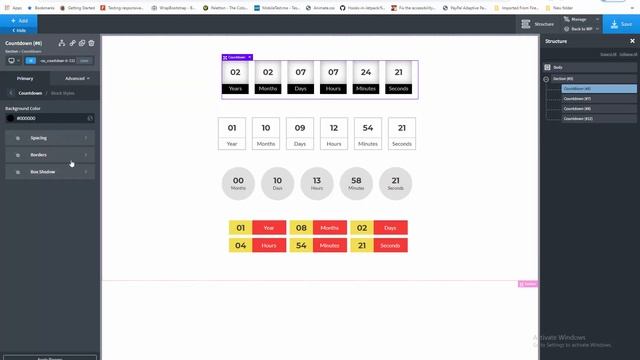Click the Borders row icon
This screenshot has height=360, width=640.
pos(18,155)
